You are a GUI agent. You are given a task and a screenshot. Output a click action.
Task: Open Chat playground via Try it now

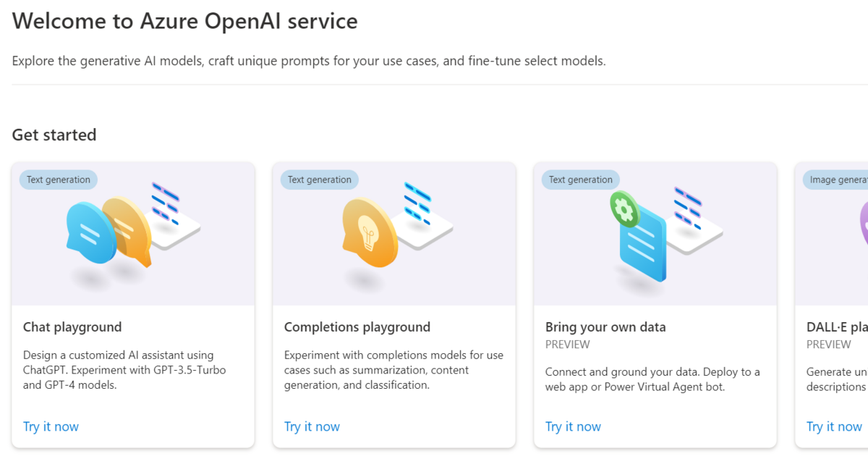coord(51,426)
